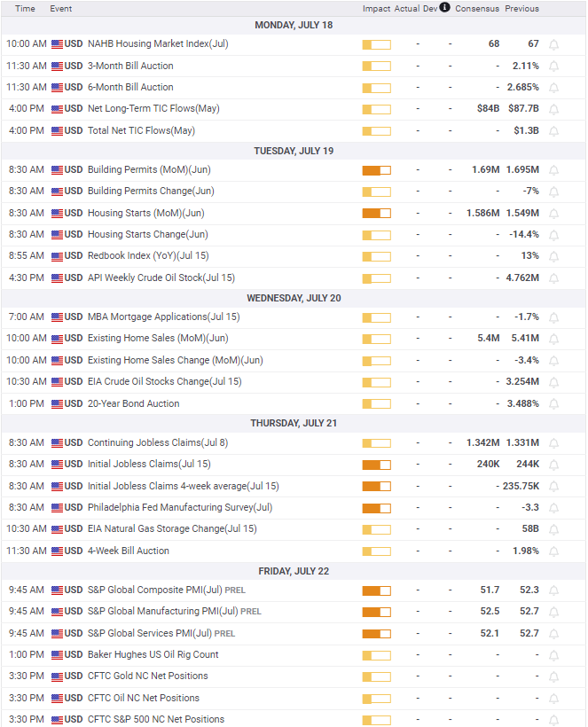This screenshot has width=588, height=727.
Task: Click the Wednesday, July 20 date header
Action: point(294,298)
